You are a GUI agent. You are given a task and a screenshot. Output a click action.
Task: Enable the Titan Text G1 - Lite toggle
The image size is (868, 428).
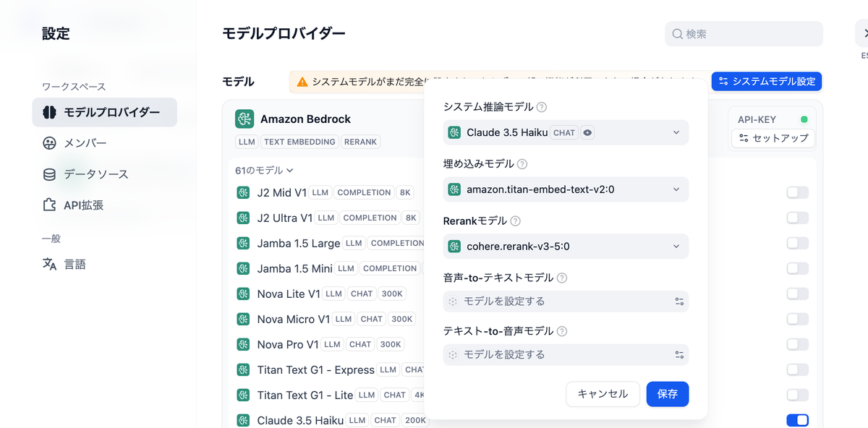pyautogui.click(x=797, y=395)
